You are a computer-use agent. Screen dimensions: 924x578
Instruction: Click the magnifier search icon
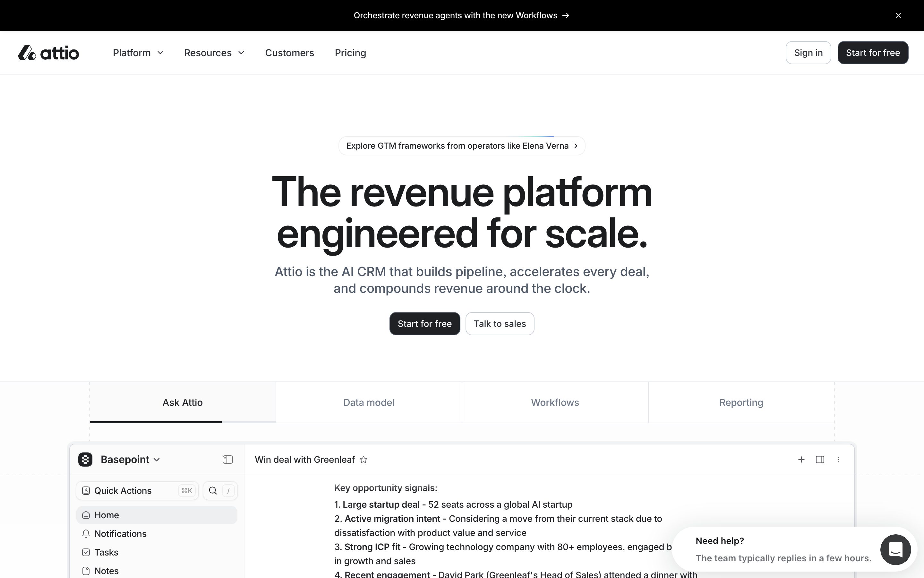(x=213, y=490)
